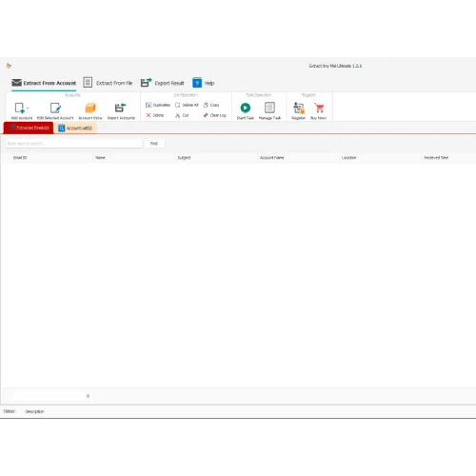Click the Description label in status bar
Screen dimensions: 476x476
click(34, 411)
